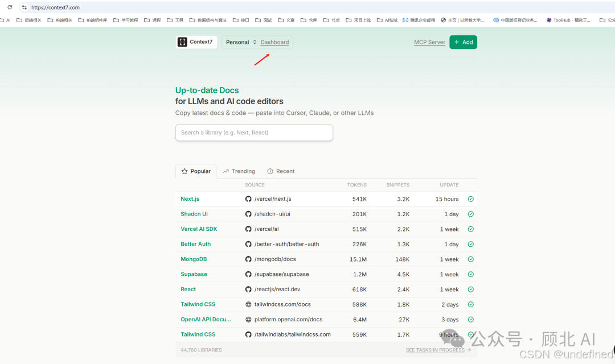
Task: Click the browser address bar URL
Action: pos(55,7)
